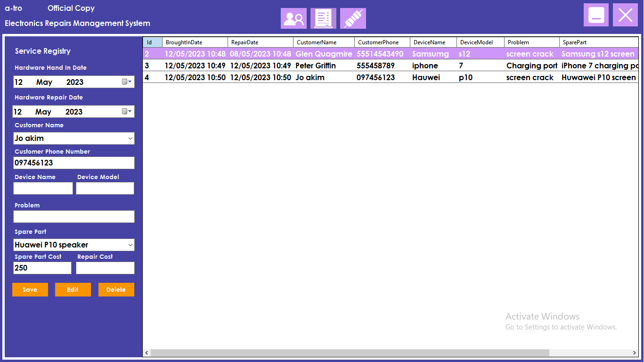Select the Peter Griffin customer cell
This screenshot has width=644, height=362.
point(324,66)
